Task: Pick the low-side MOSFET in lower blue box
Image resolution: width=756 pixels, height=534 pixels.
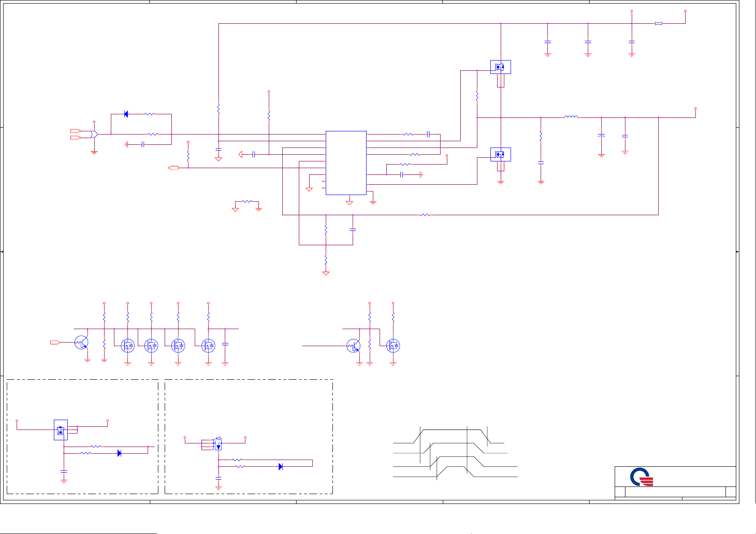Action: pyautogui.click(x=500, y=155)
